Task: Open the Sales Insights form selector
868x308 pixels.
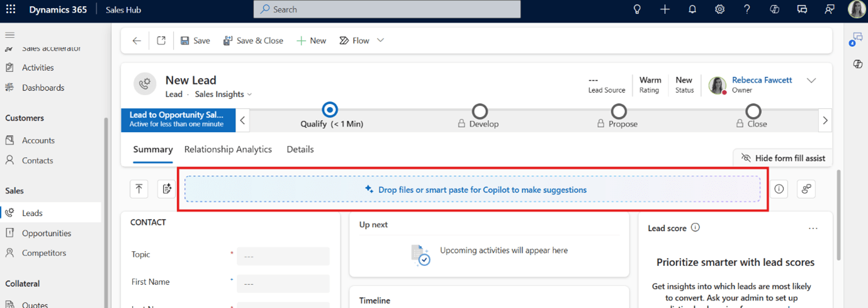Action: click(223, 94)
